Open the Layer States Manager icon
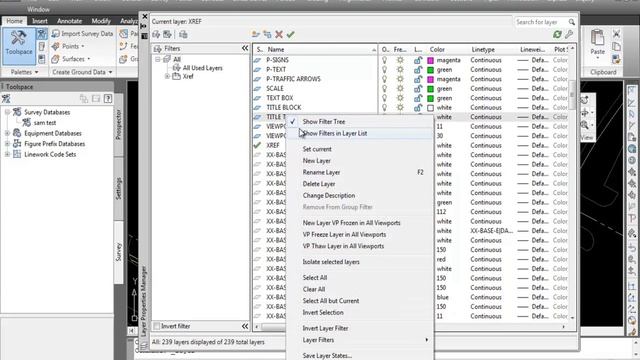 [183, 35]
